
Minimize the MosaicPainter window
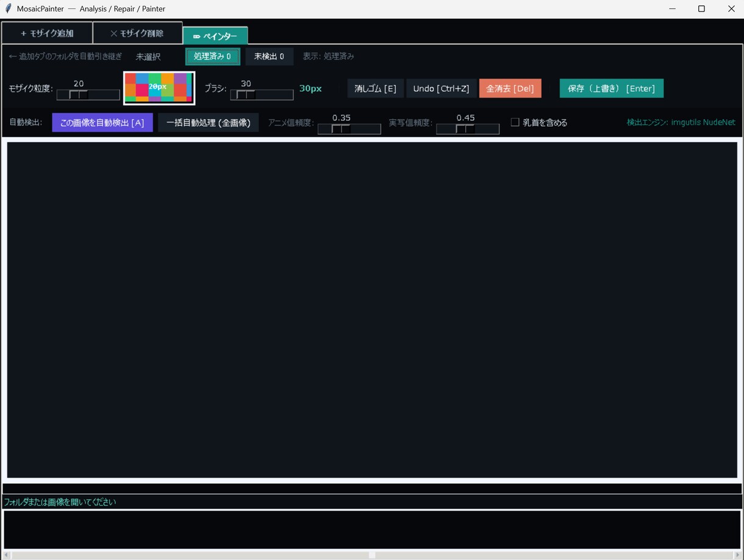[672, 9]
